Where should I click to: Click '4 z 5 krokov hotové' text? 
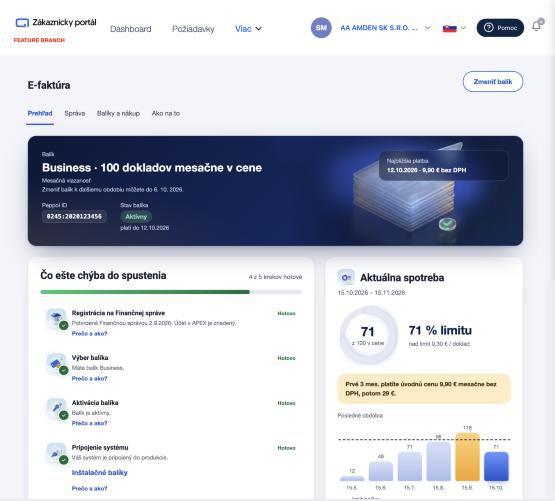coord(275,277)
